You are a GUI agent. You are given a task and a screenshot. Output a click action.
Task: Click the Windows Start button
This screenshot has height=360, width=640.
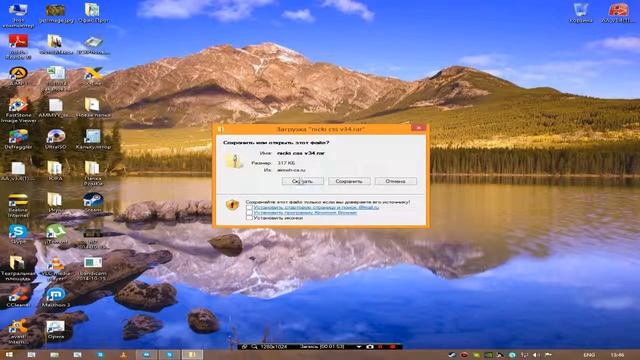[x=8, y=355]
